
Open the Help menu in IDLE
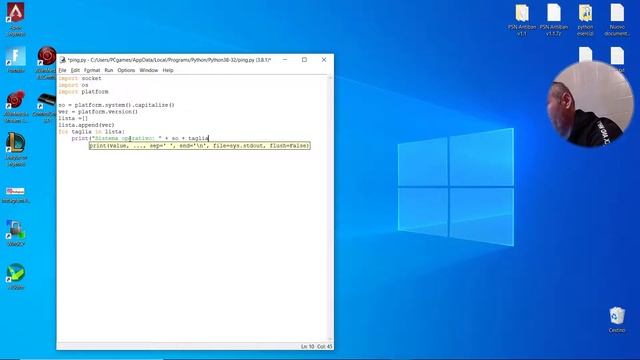point(168,70)
